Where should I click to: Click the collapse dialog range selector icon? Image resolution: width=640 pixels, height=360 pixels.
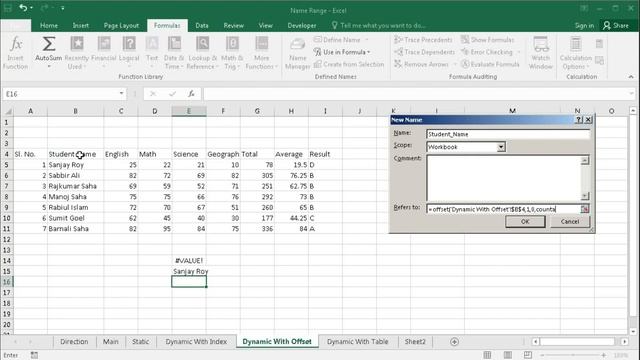click(x=585, y=209)
